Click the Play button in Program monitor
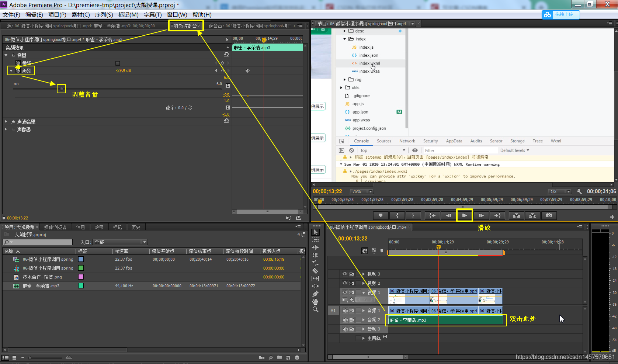 pos(465,215)
